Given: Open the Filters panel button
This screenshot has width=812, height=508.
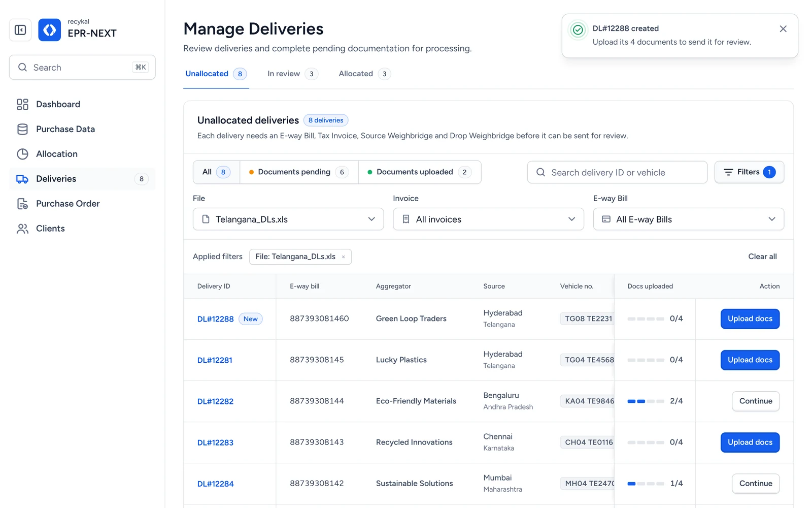Looking at the screenshot, I should pos(749,172).
